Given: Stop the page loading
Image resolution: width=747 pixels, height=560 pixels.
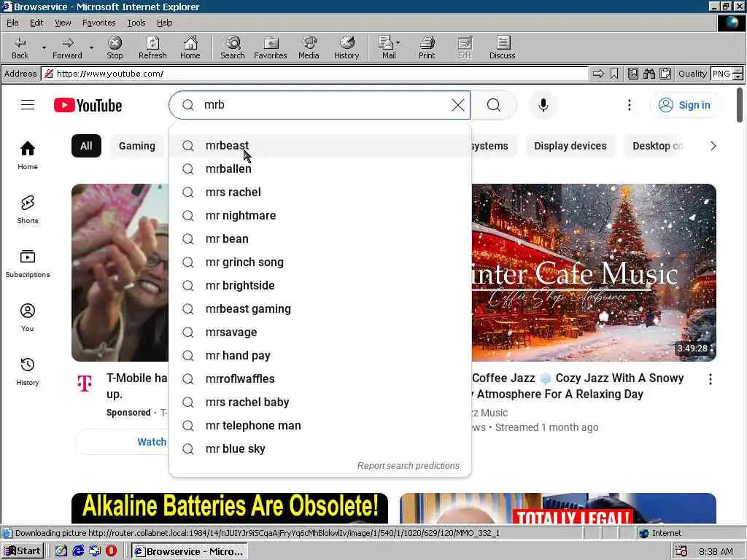Looking at the screenshot, I should pos(115,47).
